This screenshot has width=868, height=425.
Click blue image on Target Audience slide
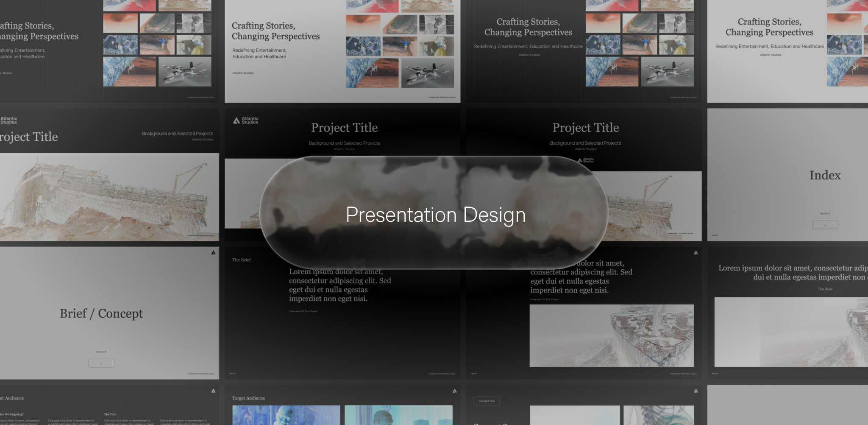pos(286,415)
